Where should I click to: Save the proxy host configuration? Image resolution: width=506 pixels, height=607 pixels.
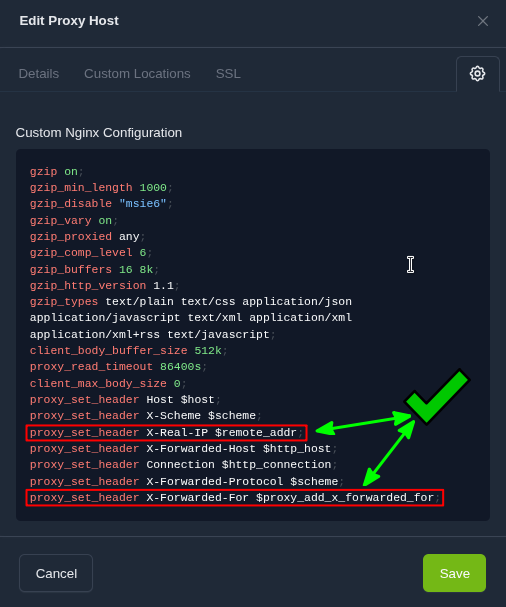[454, 573]
